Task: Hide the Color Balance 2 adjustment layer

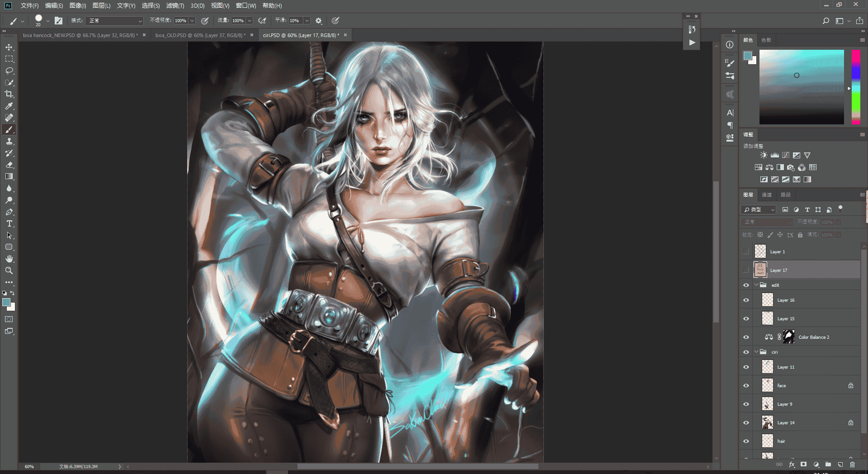Action: [746, 337]
